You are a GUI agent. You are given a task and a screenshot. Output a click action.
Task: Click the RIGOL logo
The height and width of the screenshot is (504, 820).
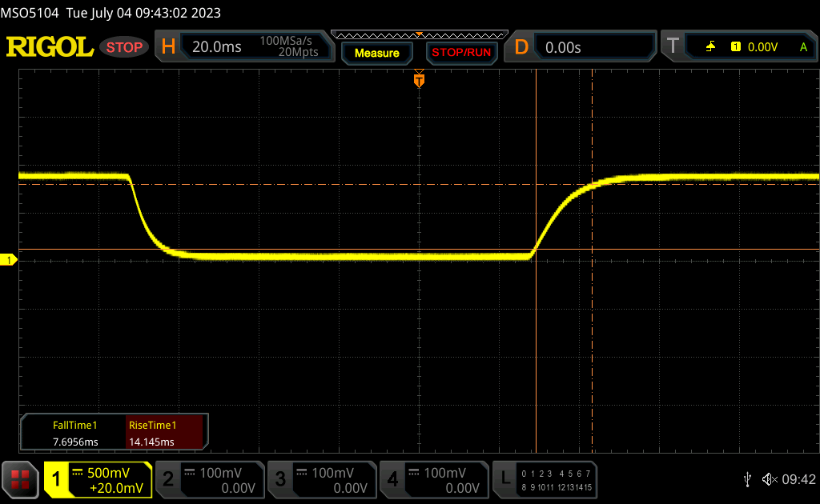coord(50,47)
